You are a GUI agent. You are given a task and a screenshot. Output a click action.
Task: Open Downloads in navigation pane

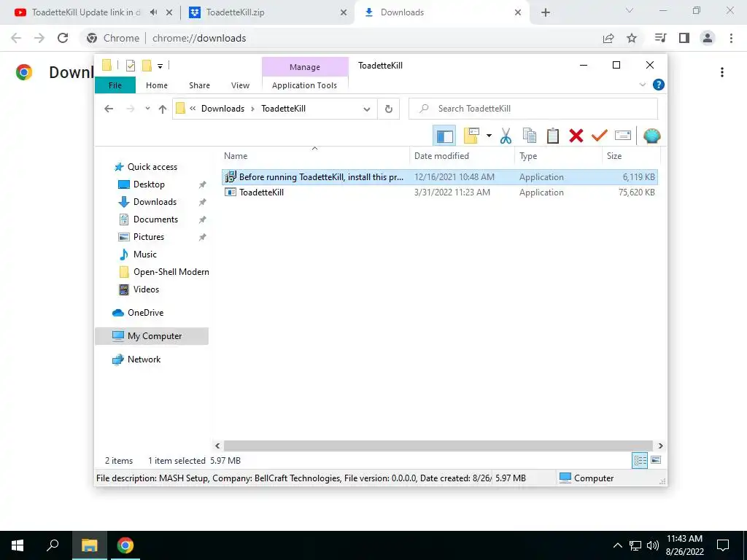click(155, 202)
